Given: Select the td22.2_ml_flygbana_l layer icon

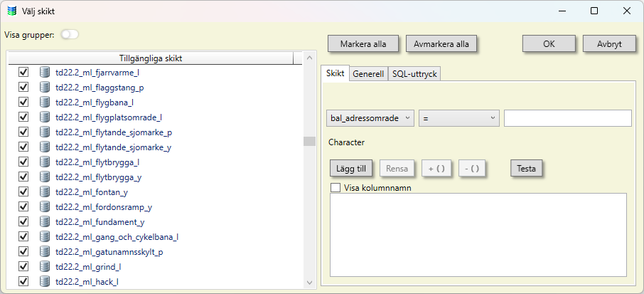Looking at the screenshot, I should click(x=45, y=103).
